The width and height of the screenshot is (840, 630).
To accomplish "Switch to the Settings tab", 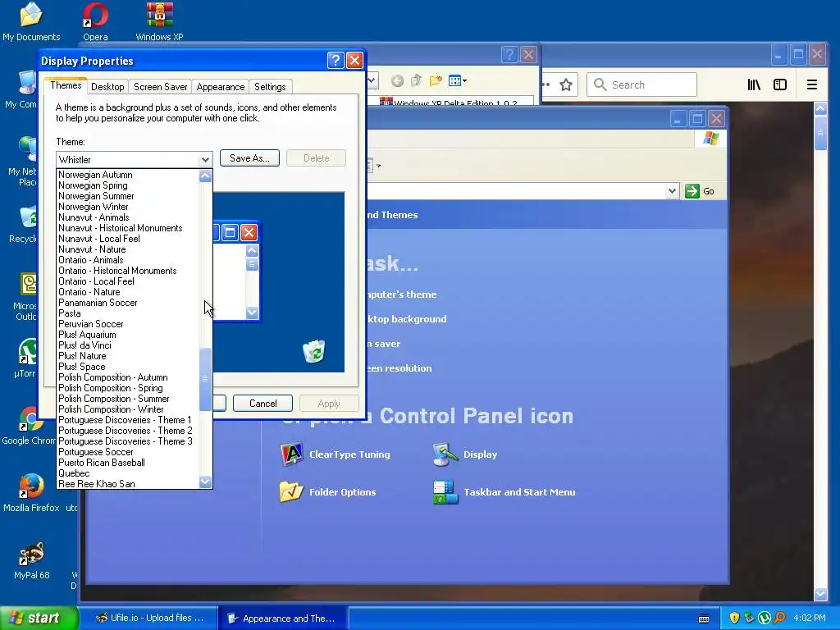I will point(270,87).
